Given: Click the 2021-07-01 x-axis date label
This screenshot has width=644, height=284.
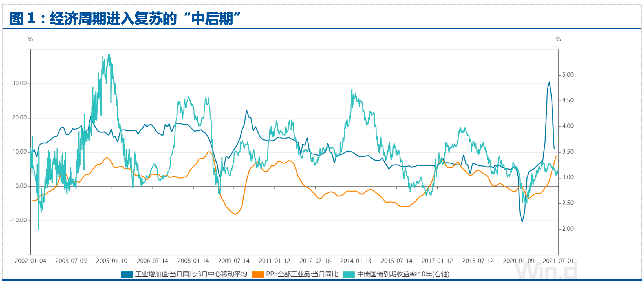Looking at the screenshot, I should [558, 261].
